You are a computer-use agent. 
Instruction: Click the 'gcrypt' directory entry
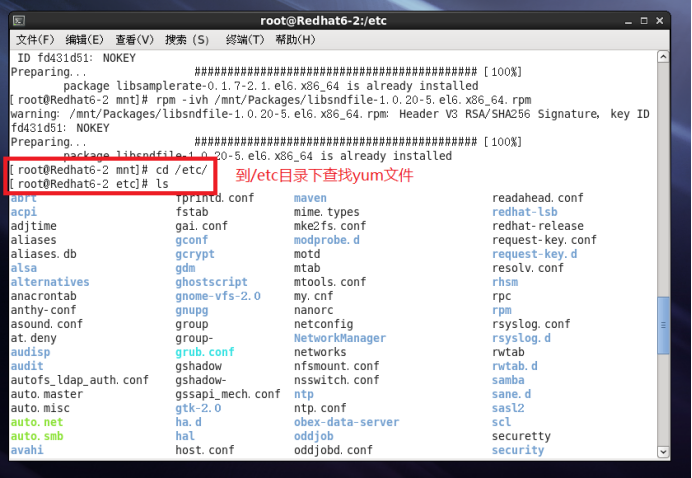point(195,254)
